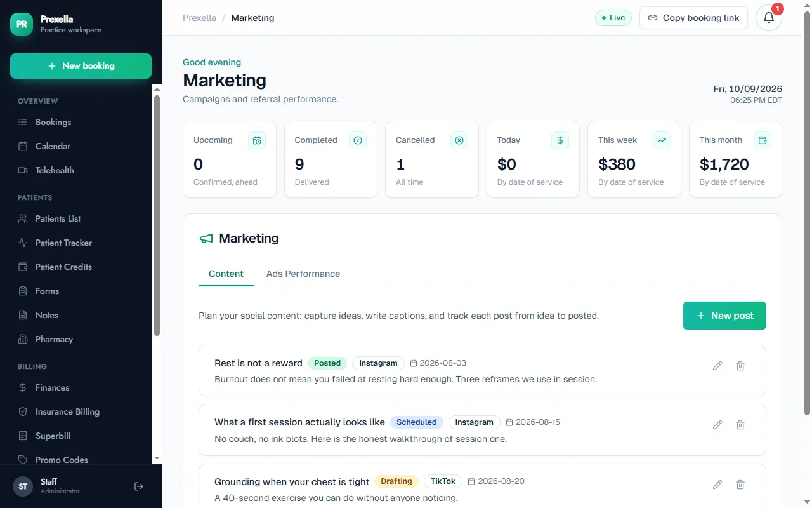Click the ST staff avatar
The image size is (812, 508).
(23, 486)
